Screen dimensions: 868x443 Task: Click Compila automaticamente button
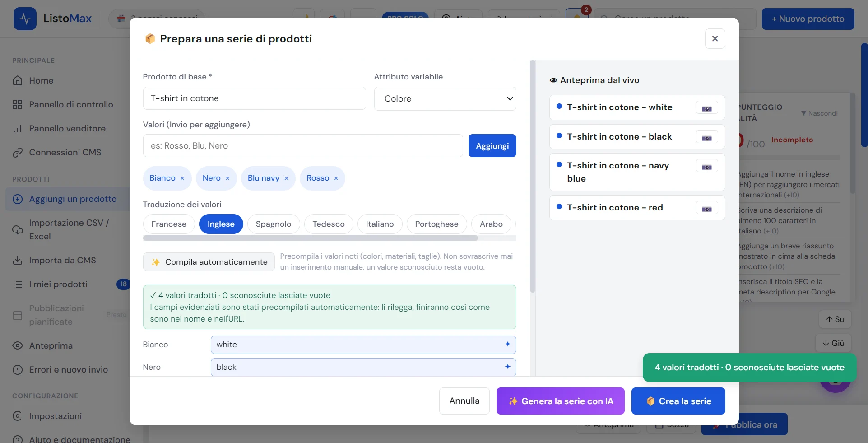pos(209,262)
